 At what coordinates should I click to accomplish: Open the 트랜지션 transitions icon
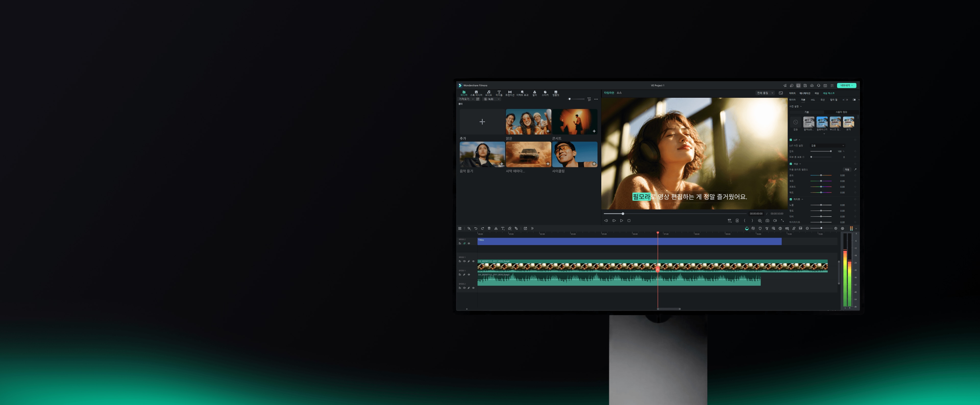click(x=510, y=93)
